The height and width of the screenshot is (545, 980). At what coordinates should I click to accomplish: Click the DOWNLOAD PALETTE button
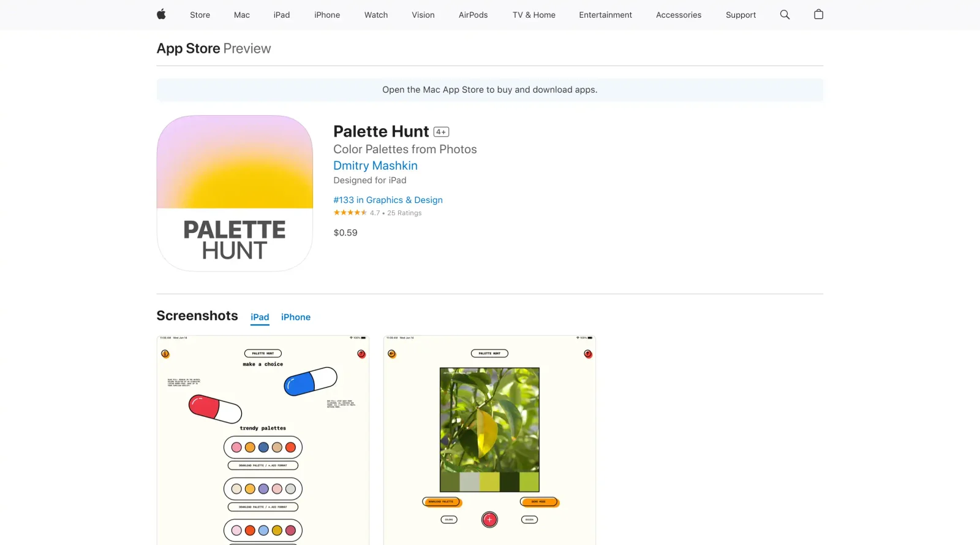pyautogui.click(x=441, y=502)
